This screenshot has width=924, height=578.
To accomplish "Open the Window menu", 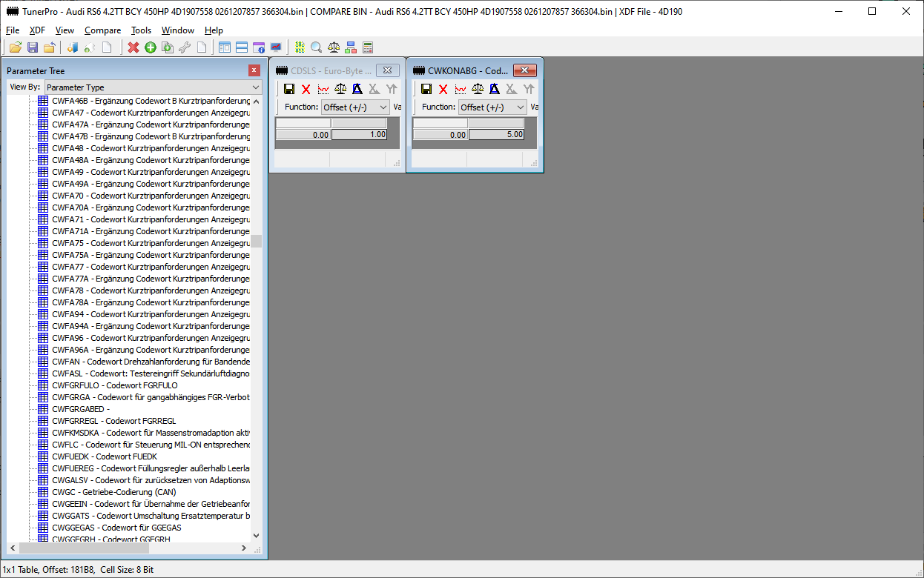I will click(178, 30).
